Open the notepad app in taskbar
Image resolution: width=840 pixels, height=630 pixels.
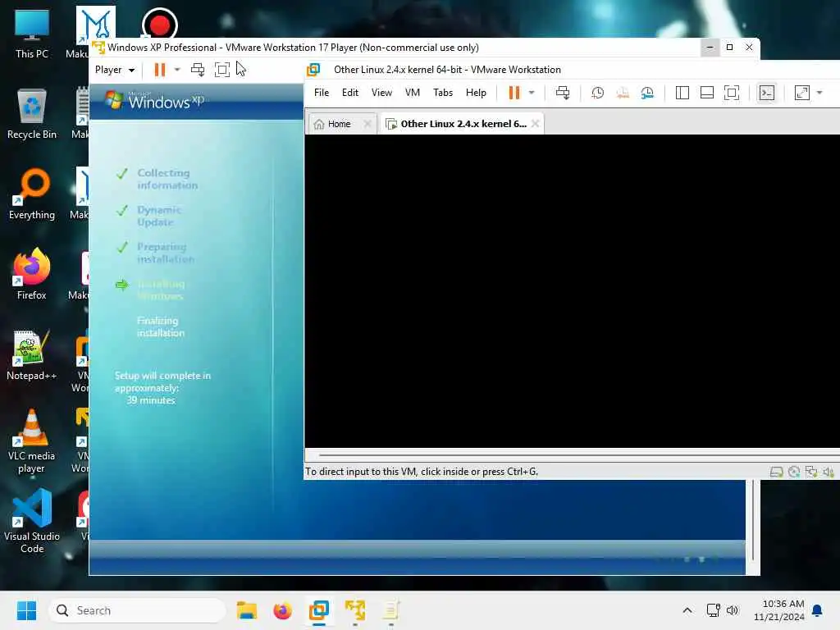pos(391,610)
